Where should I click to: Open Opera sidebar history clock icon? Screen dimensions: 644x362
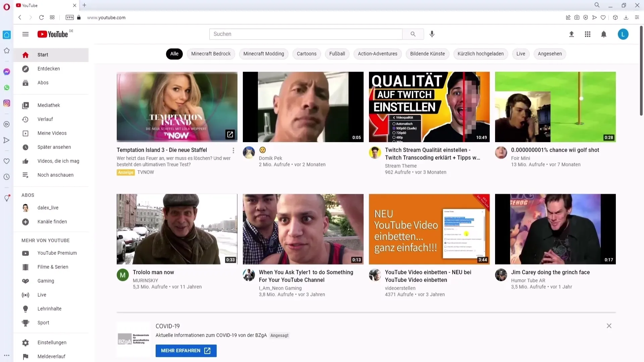pyautogui.click(x=7, y=177)
